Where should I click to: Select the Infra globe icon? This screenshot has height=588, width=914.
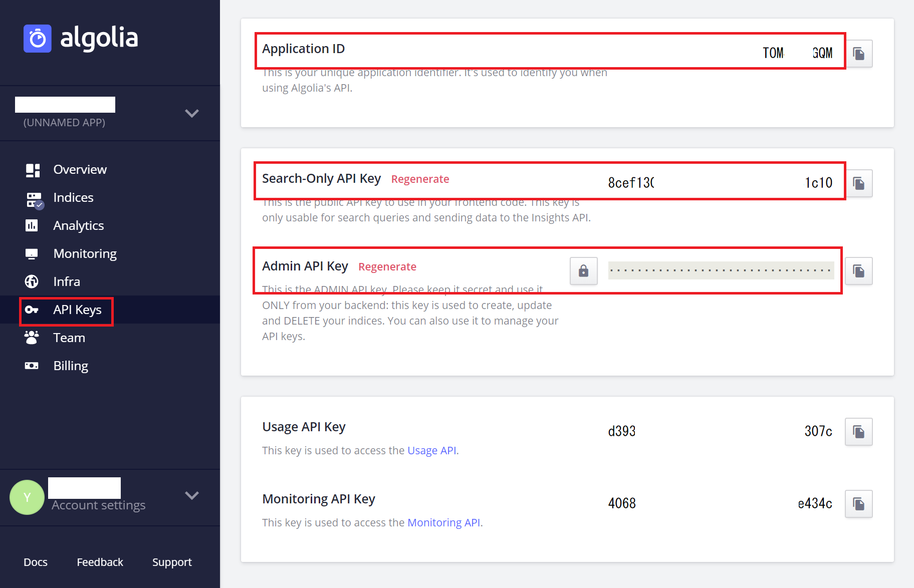pos(32,281)
